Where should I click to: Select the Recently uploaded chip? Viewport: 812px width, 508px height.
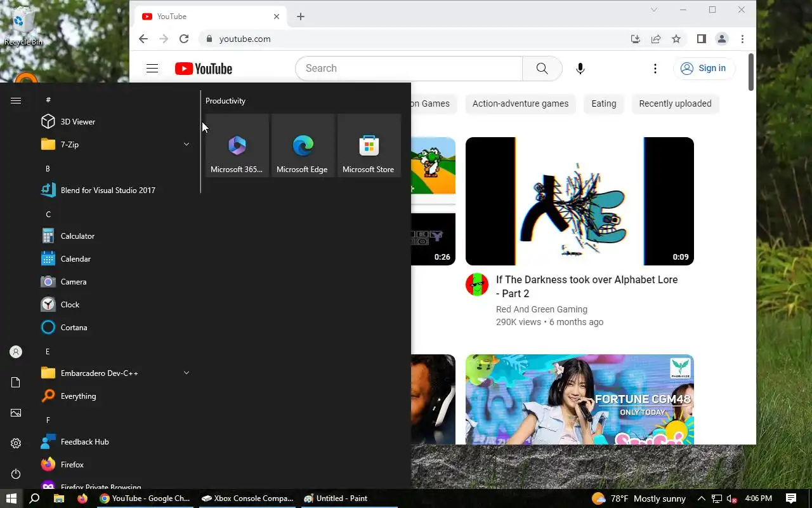tap(675, 104)
